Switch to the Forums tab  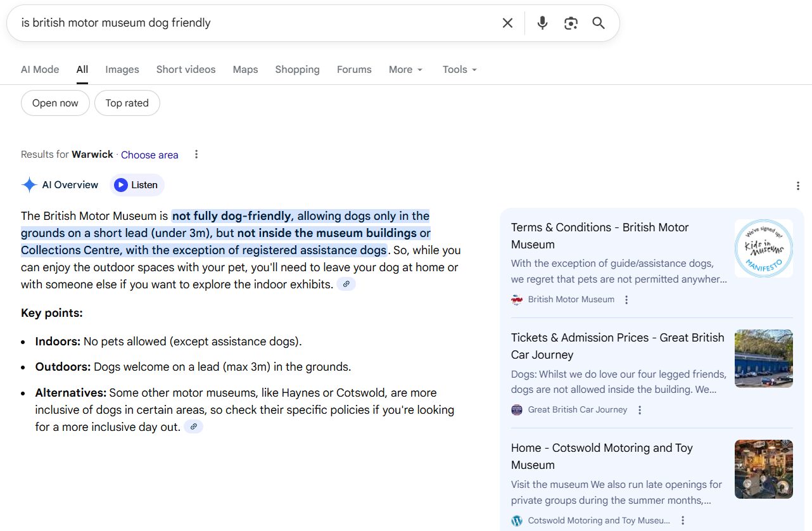coord(354,70)
